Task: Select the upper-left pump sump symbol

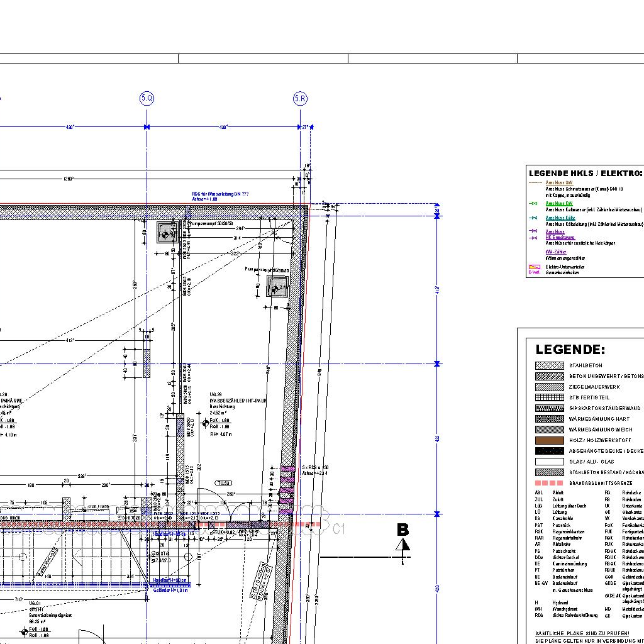Action: (167, 234)
